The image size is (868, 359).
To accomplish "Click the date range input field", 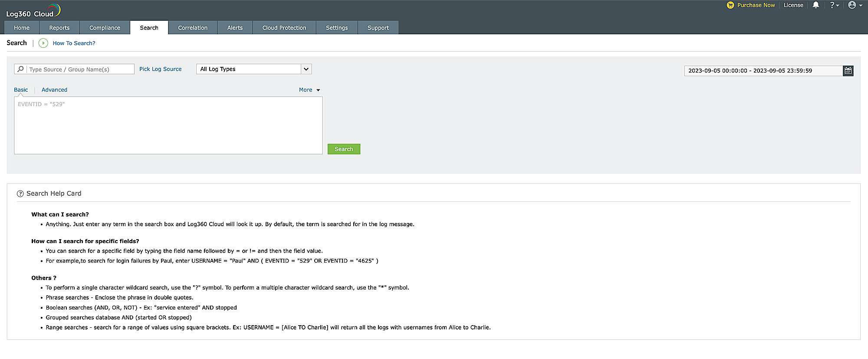I will 763,71.
